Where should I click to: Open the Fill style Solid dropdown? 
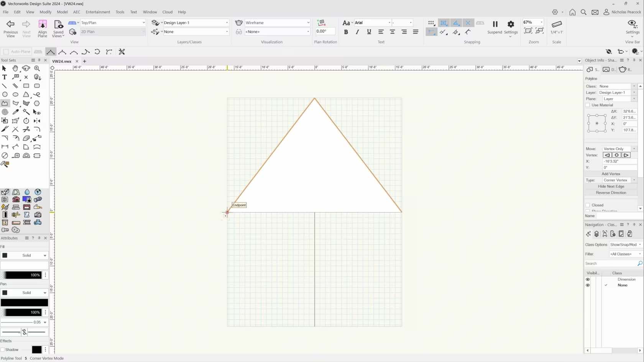[24, 256]
